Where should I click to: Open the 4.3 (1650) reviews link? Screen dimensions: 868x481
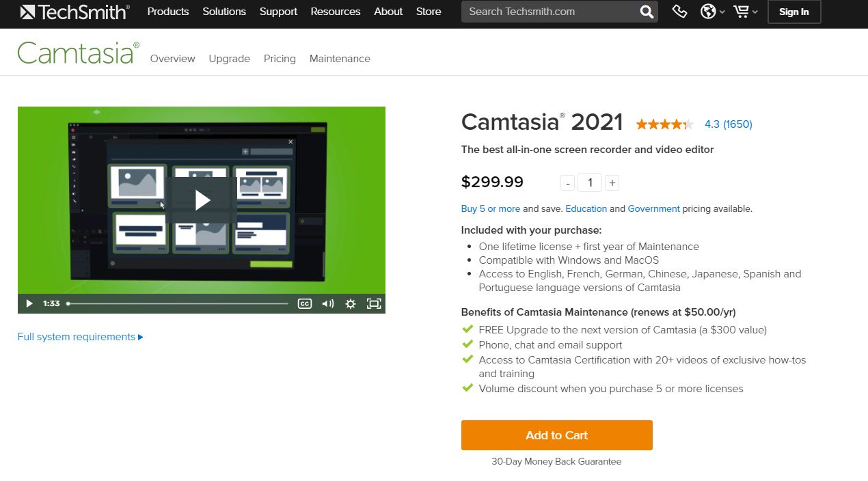tap(729, 124)
